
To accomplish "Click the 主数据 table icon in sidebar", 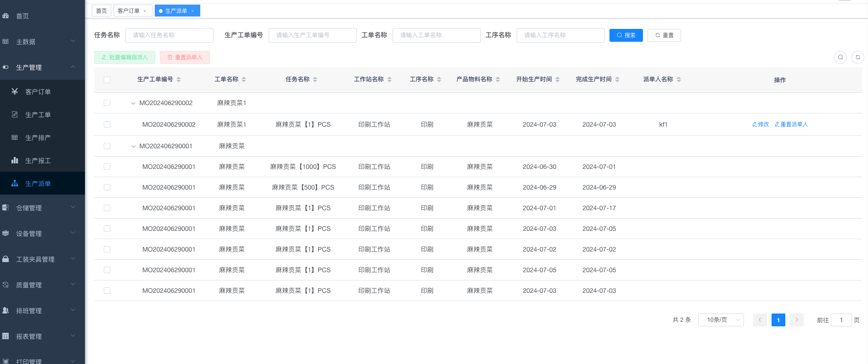I will [x=6, y=41].
